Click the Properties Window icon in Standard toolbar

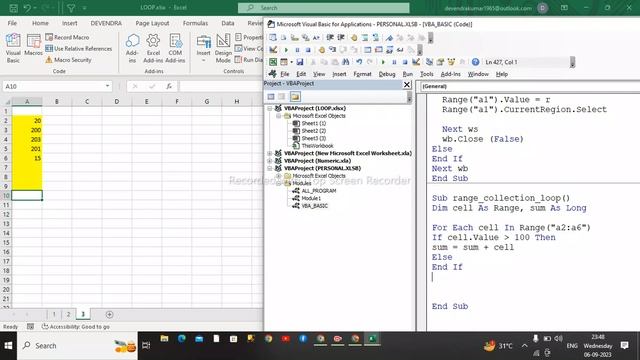440,62
